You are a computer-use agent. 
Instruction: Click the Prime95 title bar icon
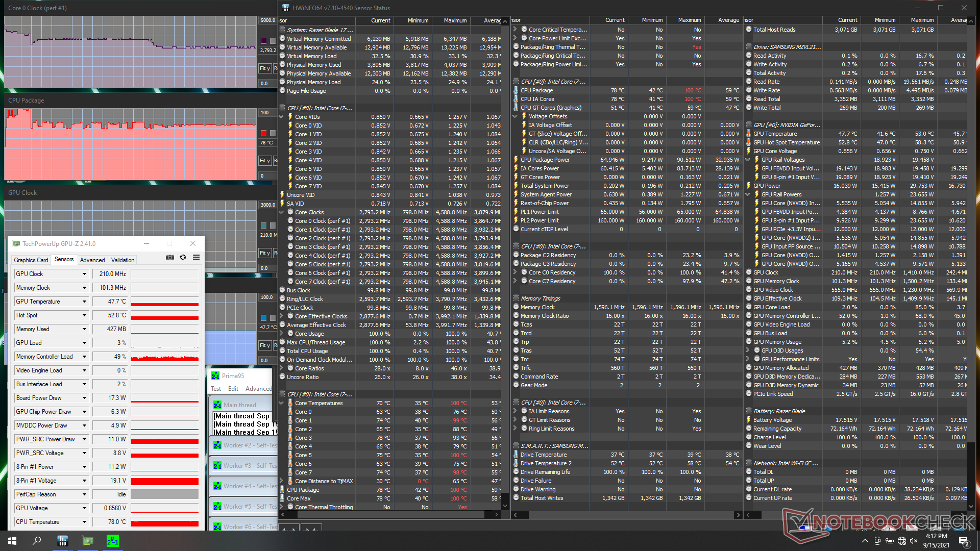tap(215, 375)
